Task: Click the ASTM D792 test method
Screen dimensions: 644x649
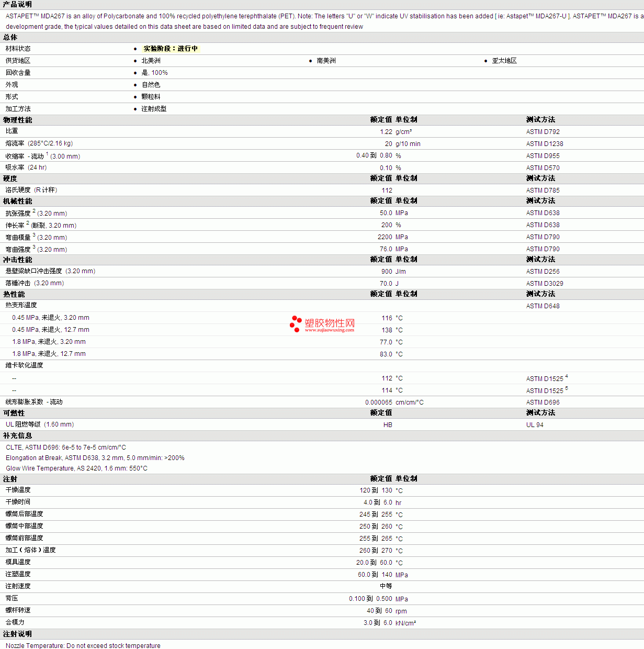Action: tap(543, 132)
